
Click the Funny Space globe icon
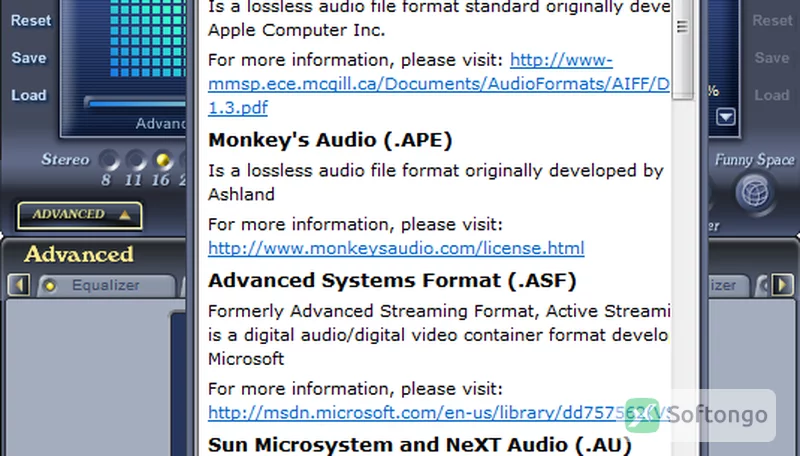tap(754, 194)
